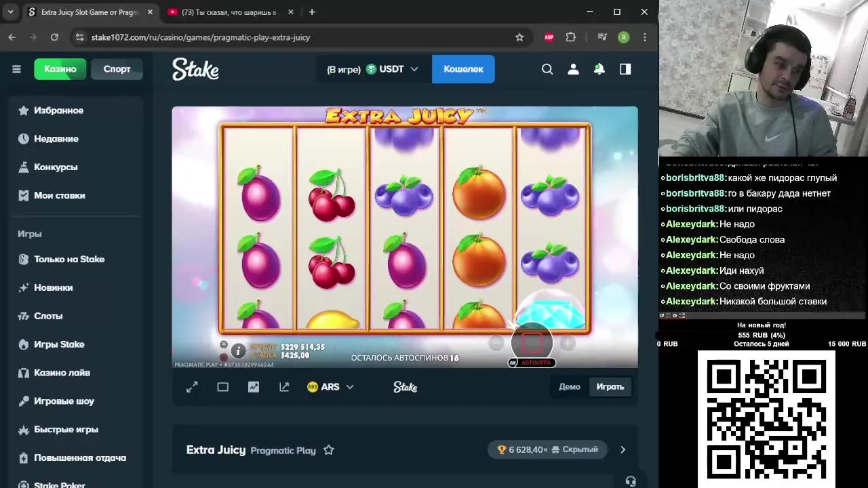Go back in the browser
The width and height of the screenshot is (868, 488).
[12, 37]
